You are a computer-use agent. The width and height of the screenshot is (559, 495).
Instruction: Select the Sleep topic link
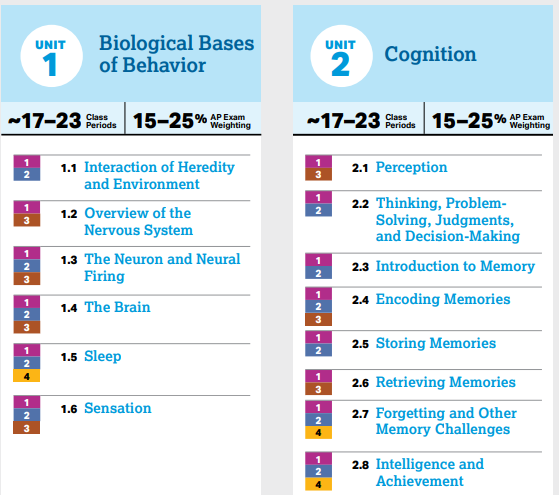tap(103, 356)
